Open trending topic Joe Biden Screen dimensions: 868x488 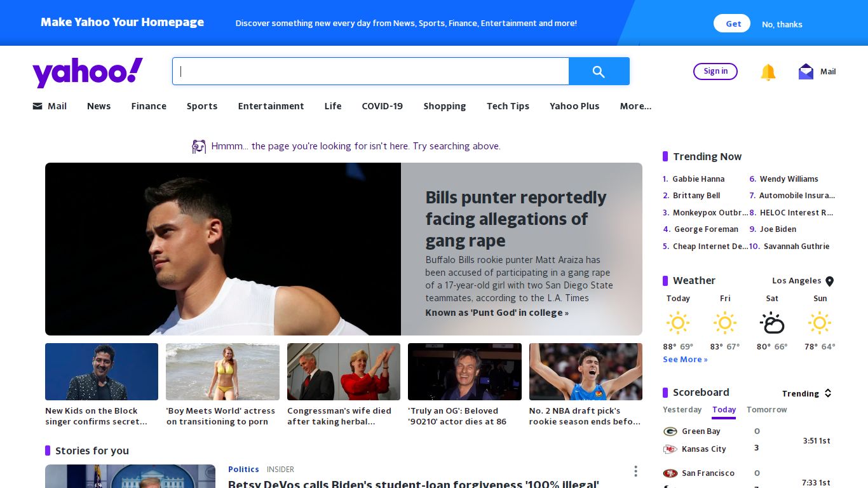click(778, 229)
